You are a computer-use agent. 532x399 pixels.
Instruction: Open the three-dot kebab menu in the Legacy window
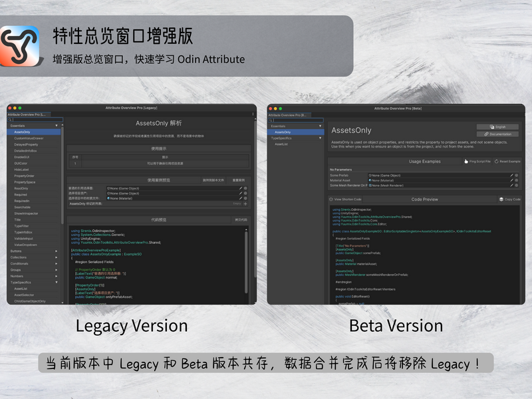click(x=253, y=114)
